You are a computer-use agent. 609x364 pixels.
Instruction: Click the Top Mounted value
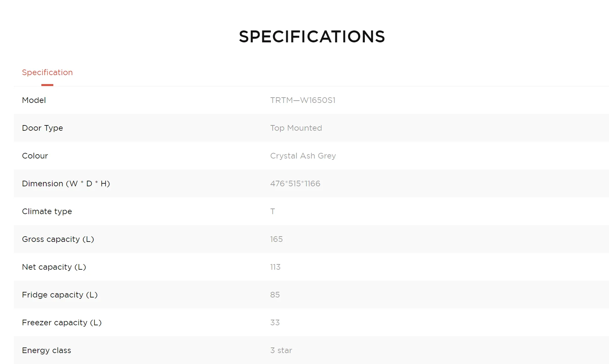click(x=296, y=128)
